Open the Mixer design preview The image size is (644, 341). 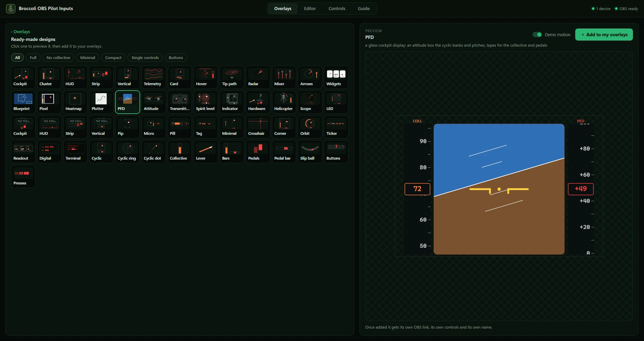[284, 77]
